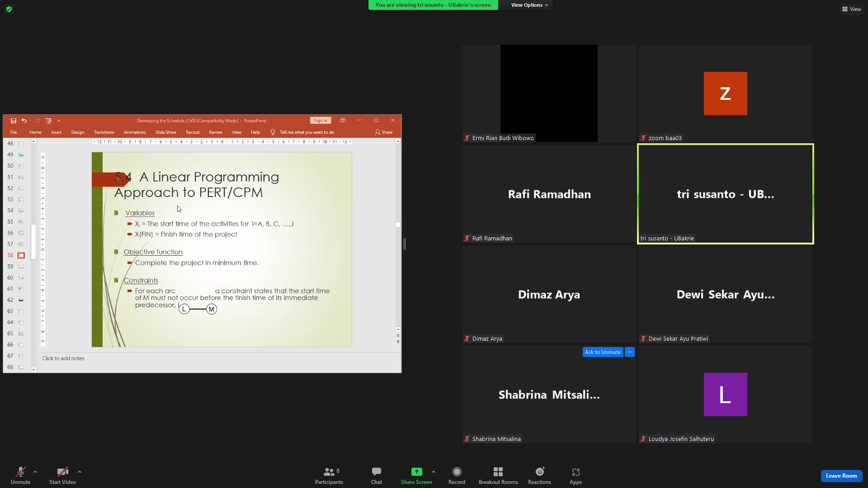Change layout with the View button

(851, 9)
